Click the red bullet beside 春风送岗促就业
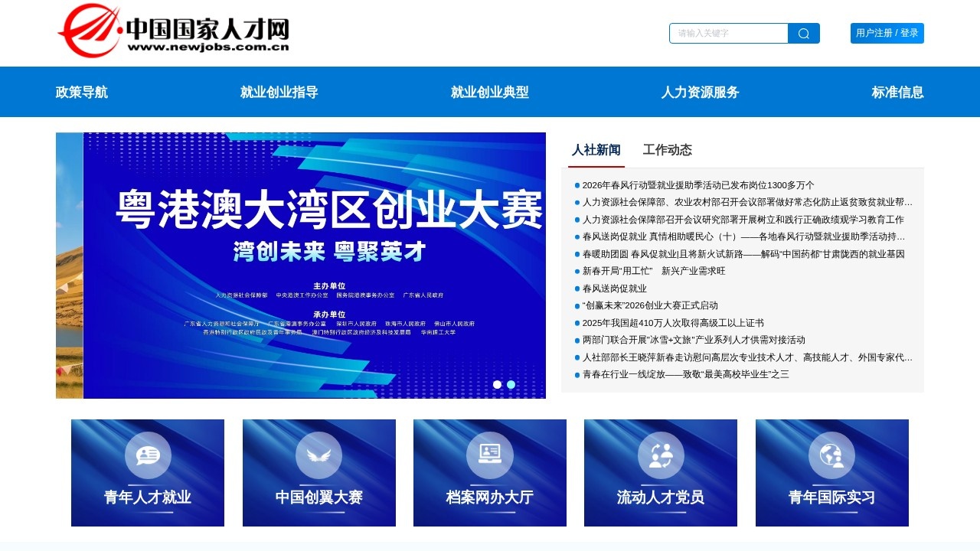 pyautogui.click(x=577, y=289)
